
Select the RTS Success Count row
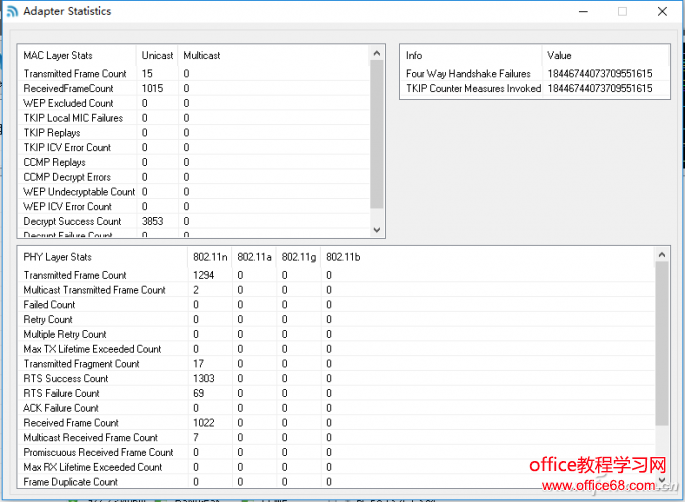click(x=336, y=379)
